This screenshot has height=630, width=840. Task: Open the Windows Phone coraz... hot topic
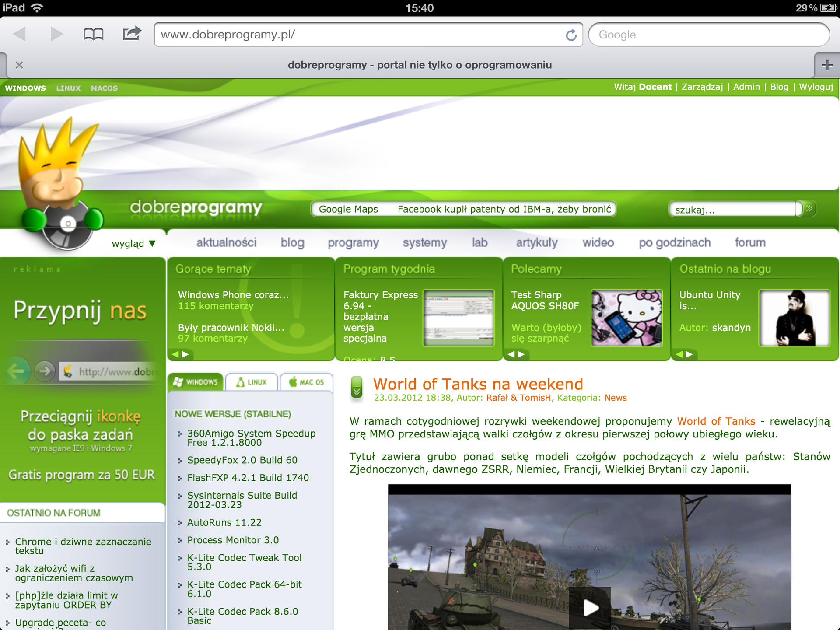pos(233,295)
